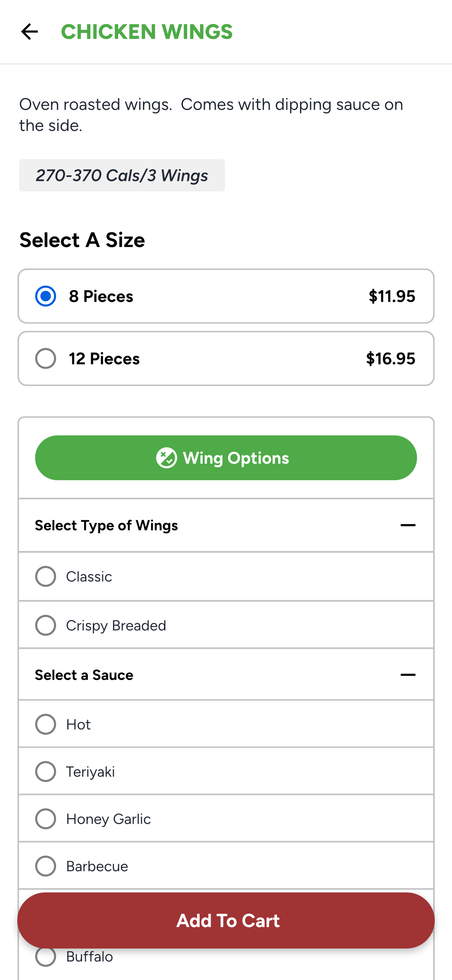The height and width of the screenshot is (980, 452).
Task: Tap the CHICKEN WINGS page title
Action: [147, 32]
